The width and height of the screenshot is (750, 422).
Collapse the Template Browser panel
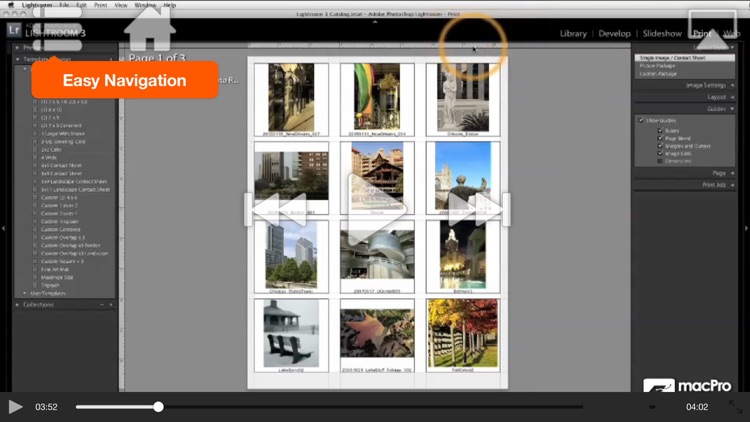pos(18,59)
